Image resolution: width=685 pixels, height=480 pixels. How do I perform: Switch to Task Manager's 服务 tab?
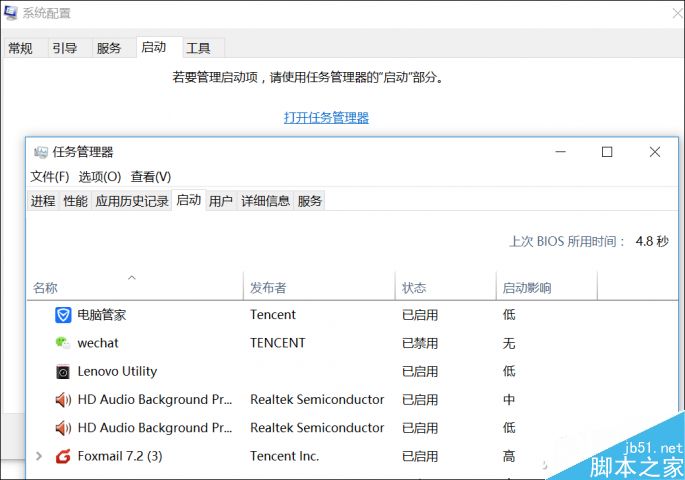pos(310,201)
